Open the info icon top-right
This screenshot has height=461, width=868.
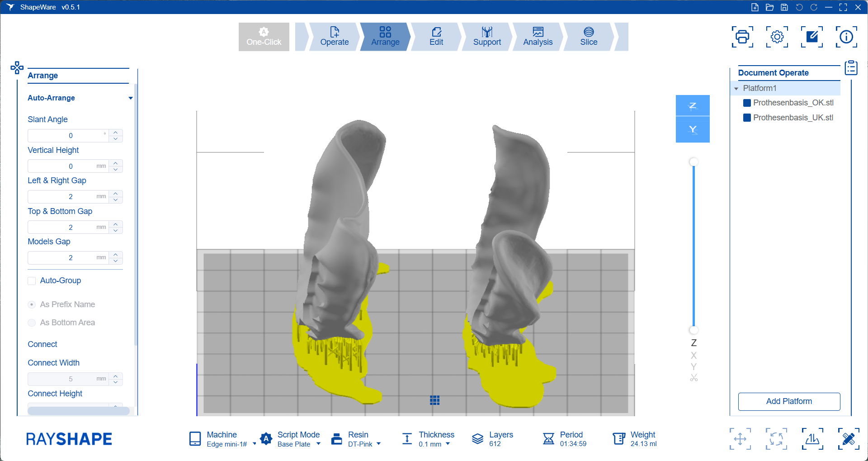[x=846, y=37]
